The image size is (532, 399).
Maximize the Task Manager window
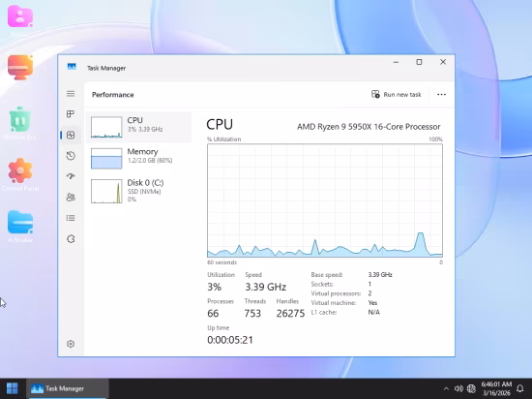pyautogui.click(x=419, y=62)
